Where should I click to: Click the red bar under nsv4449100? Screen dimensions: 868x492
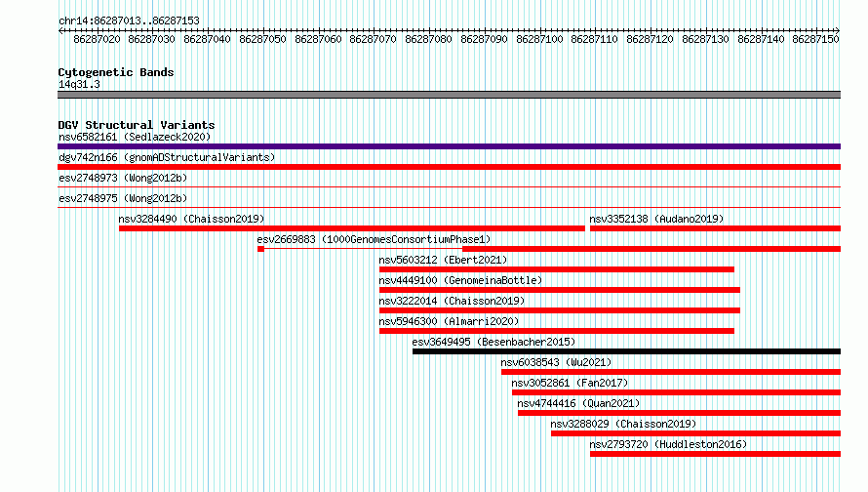coord(560,290)
